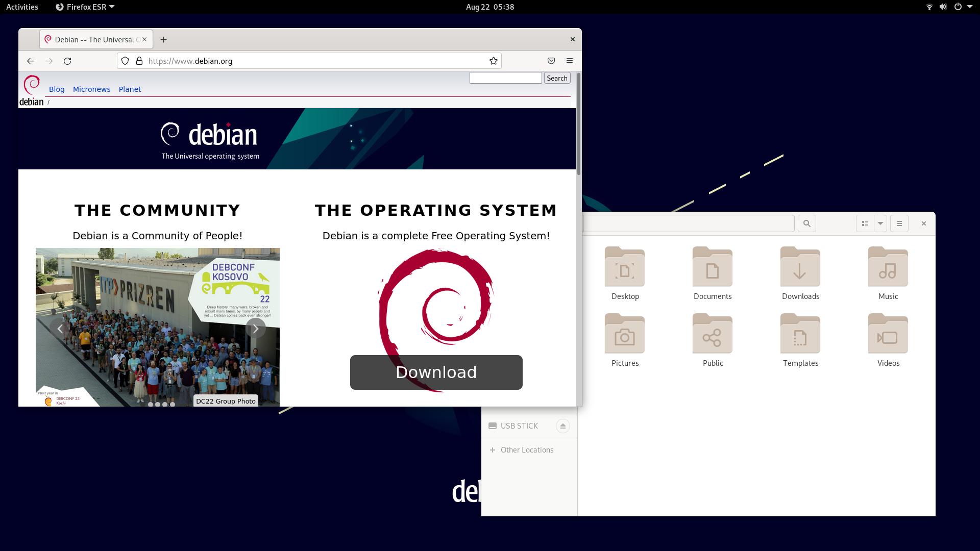Click the search icon in Files

pyautogui.click(x=807, y=223)
